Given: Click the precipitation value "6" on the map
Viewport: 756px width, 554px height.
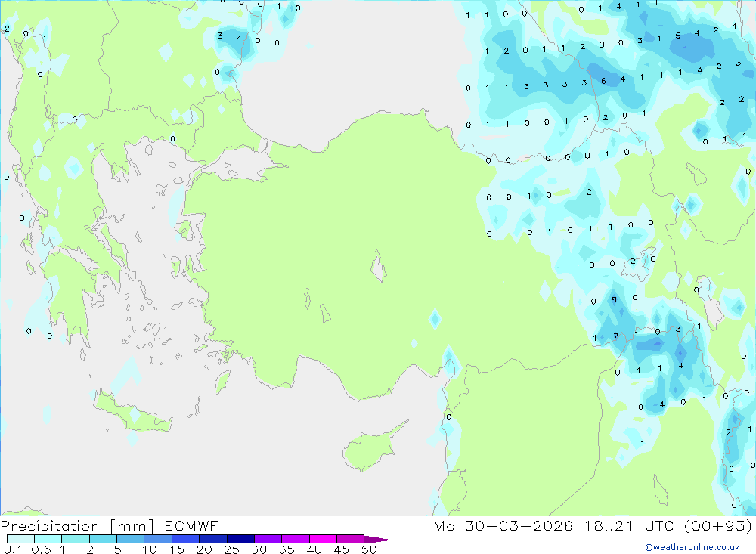Looking at the screenshot, I should (603, 81).
